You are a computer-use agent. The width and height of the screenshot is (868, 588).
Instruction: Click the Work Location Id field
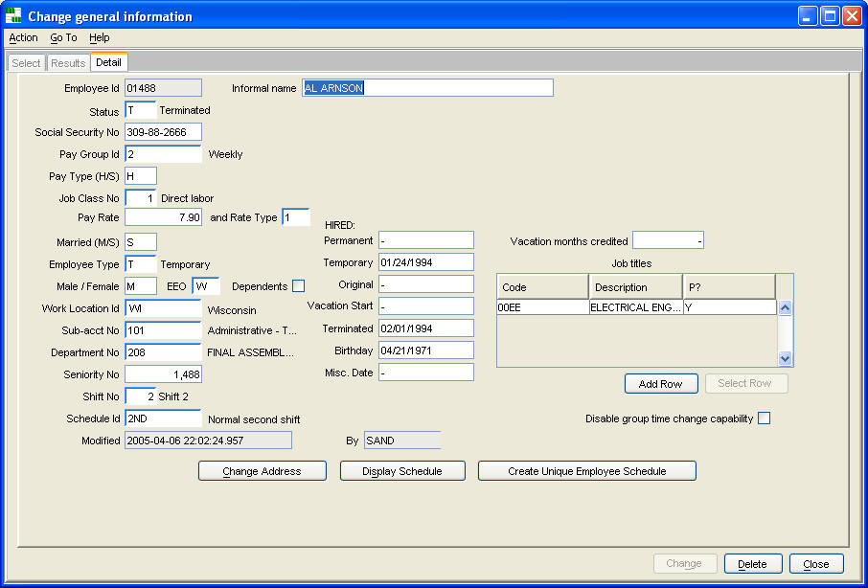(x=163, y=308)
